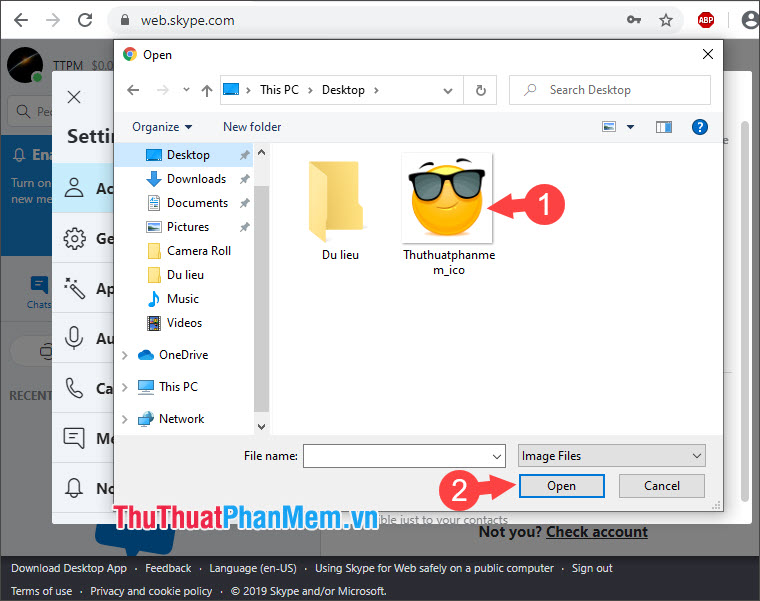Click the Search Desktop field

click(609, 90)
